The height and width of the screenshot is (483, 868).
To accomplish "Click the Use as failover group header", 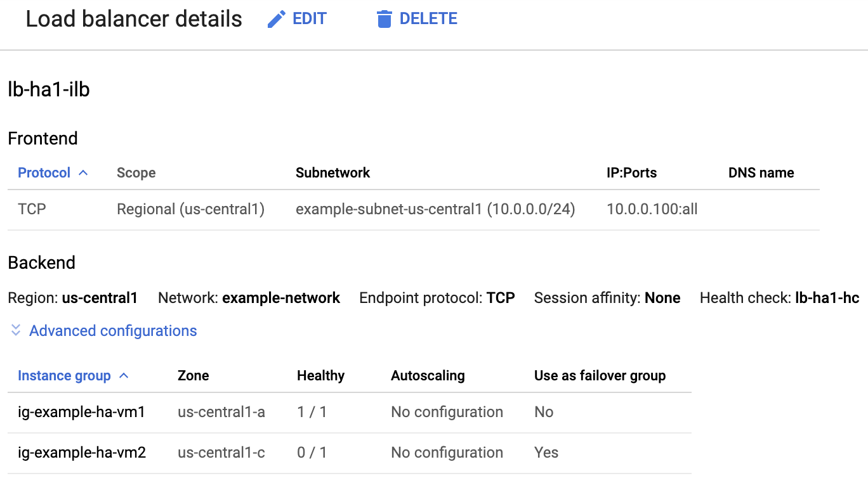I will (x=599, y=375).
